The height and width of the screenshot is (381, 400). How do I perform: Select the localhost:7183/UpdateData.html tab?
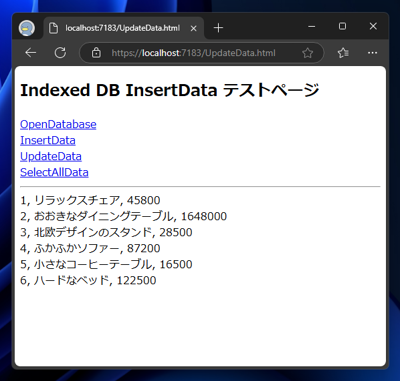tap(124, 28)
